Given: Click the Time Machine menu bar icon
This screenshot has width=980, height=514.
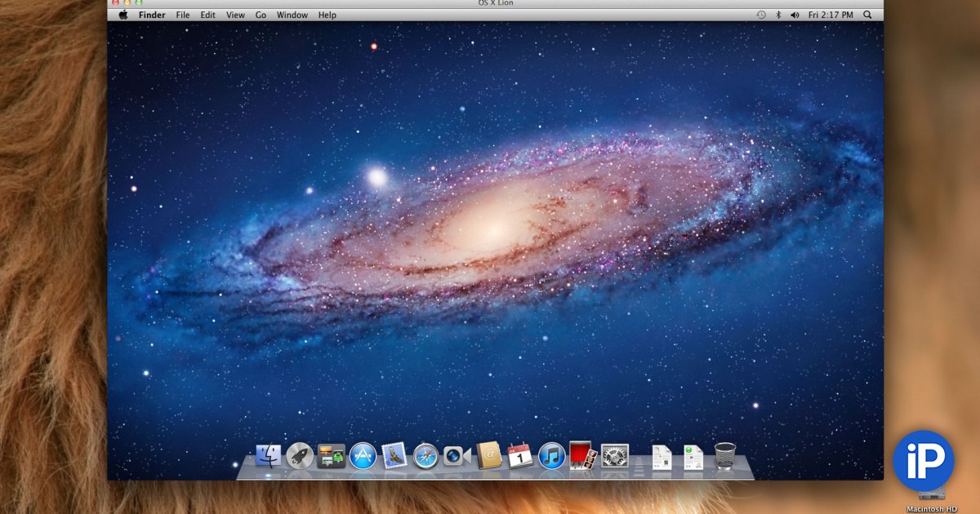Looking at the screenshot, I should [x=761, y=15].
